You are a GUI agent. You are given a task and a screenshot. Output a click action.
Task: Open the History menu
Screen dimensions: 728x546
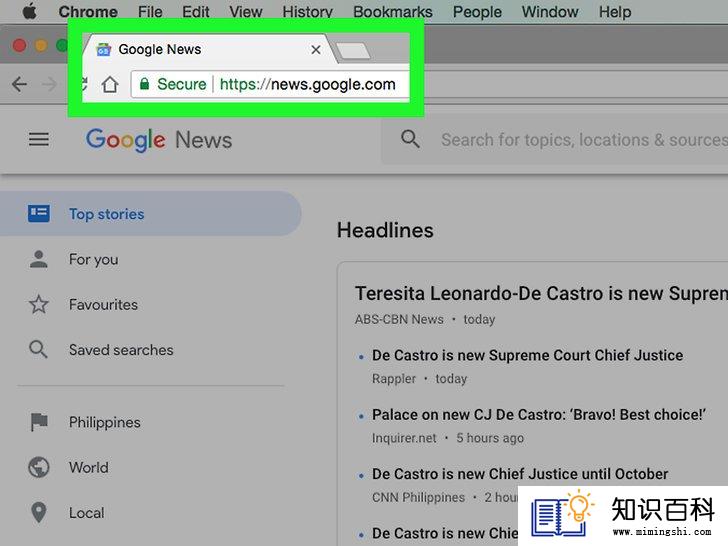[307, 12]
